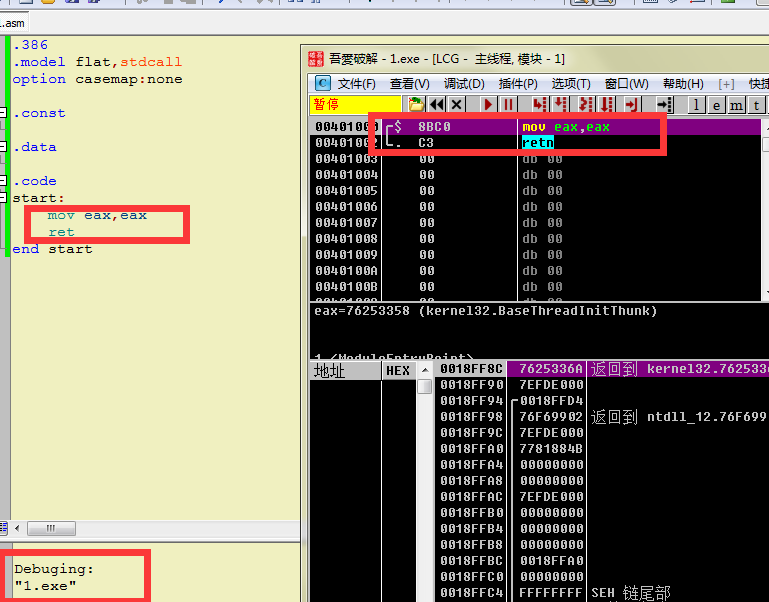Select stack row 0018FFA0 with value 7781884B
769x602 pixels.
(602, 449)
